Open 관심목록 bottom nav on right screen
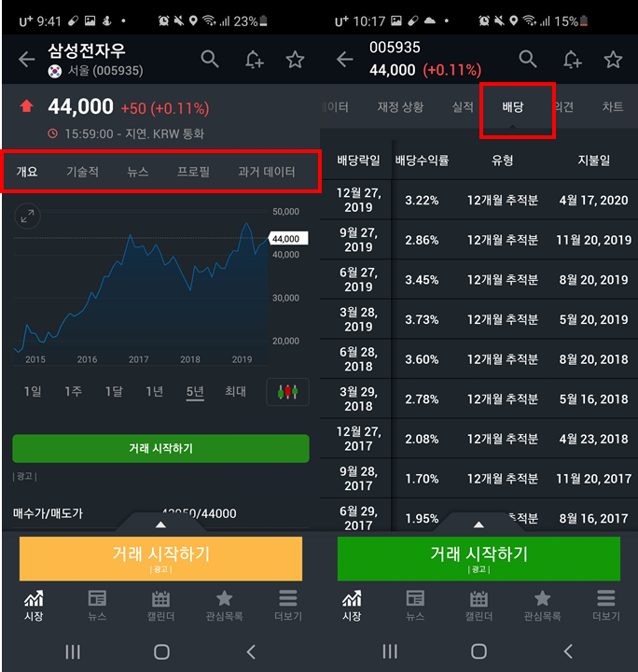The width and height of the screenshot is (638, 672). 543,606
